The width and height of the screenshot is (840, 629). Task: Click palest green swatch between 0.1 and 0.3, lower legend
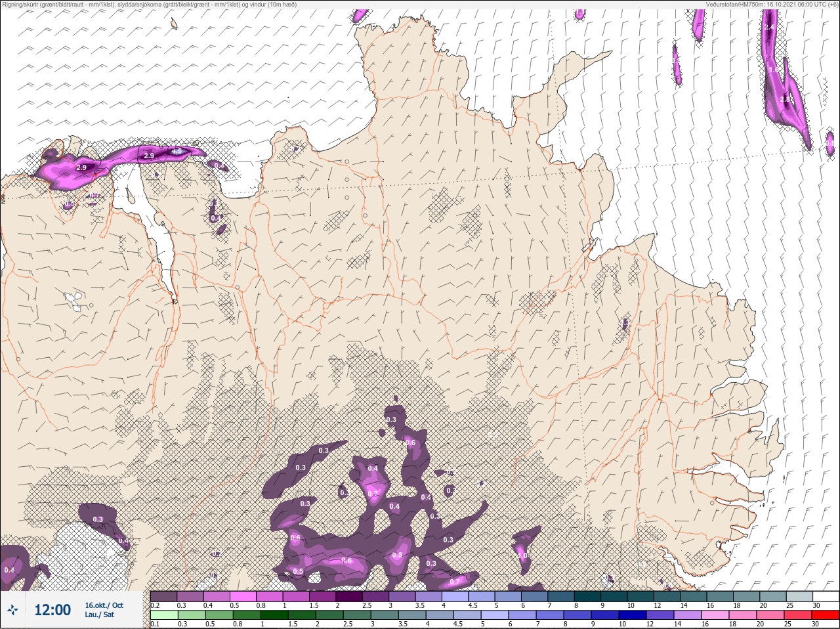point(164,615)
